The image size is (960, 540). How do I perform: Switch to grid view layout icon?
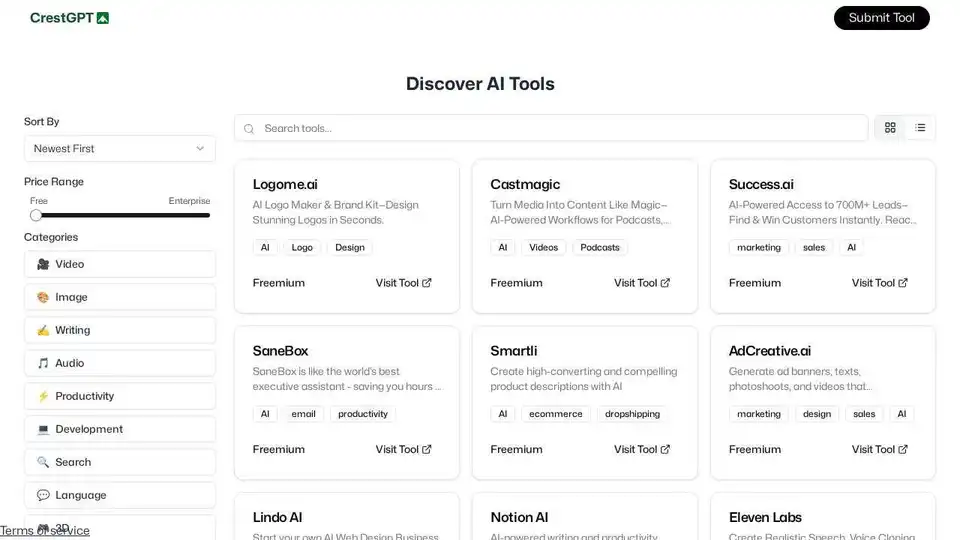pyautogui.click(x=890, y=127)
